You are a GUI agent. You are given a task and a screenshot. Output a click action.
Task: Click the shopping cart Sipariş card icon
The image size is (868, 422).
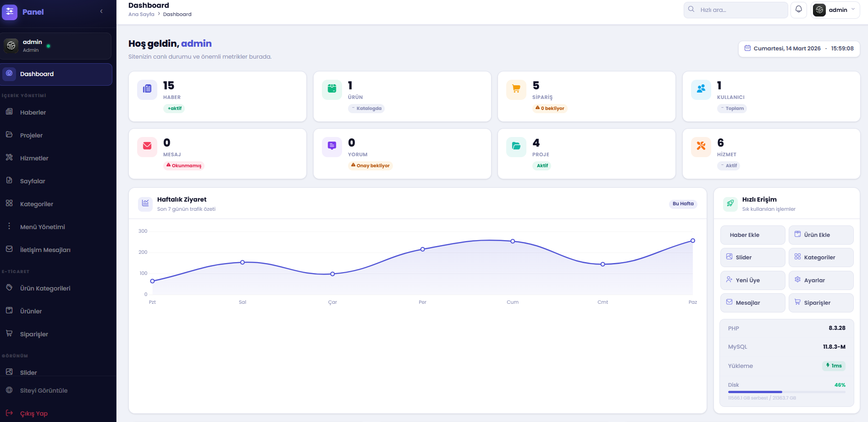(516, 89)
